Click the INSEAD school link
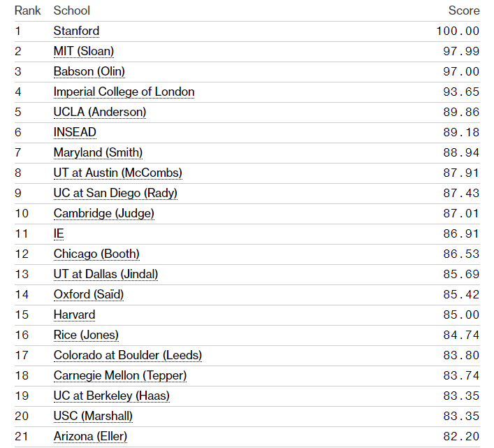The image size is (494, 448). tap(75, 132)
